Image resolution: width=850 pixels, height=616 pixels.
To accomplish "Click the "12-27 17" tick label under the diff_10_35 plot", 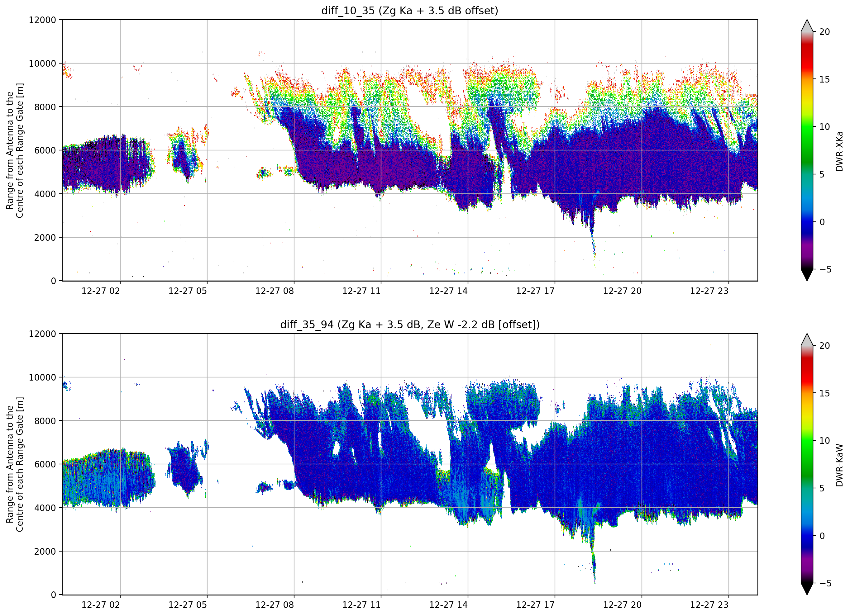I will (536, 291).
